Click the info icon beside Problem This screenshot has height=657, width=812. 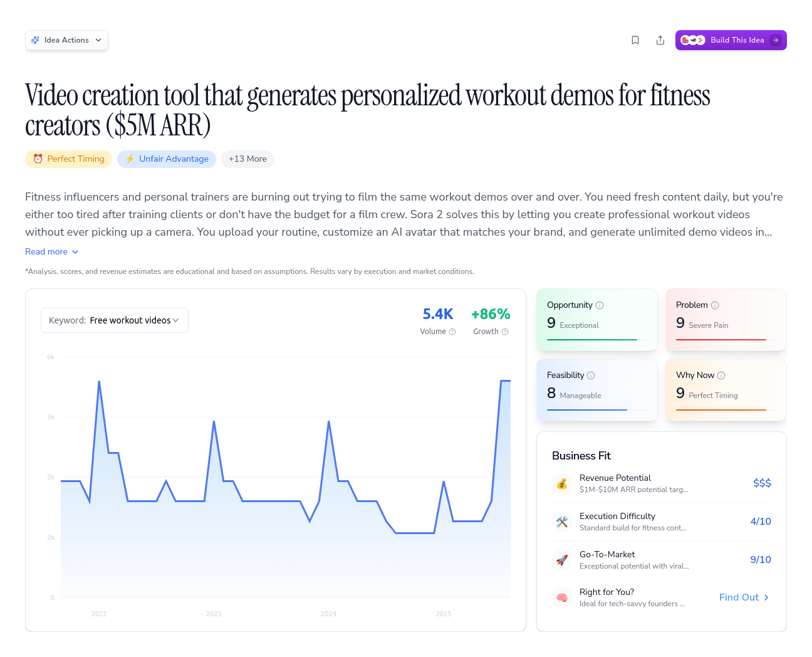715,305
